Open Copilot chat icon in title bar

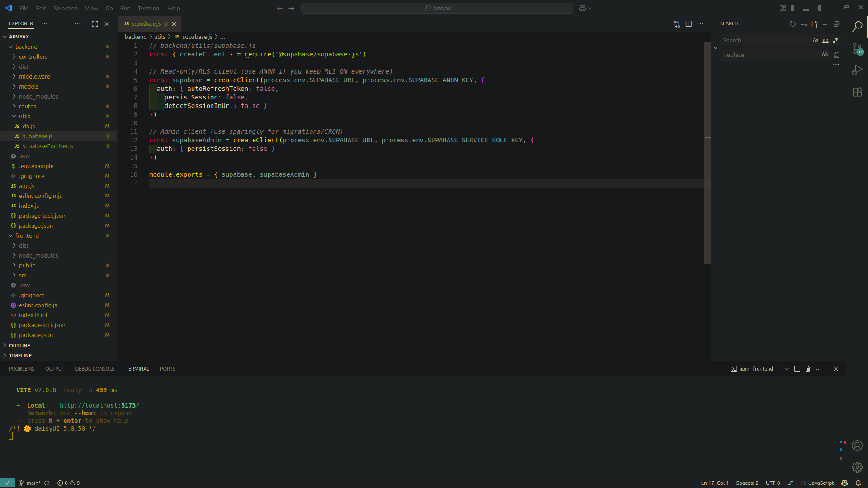tap(582, 8)
